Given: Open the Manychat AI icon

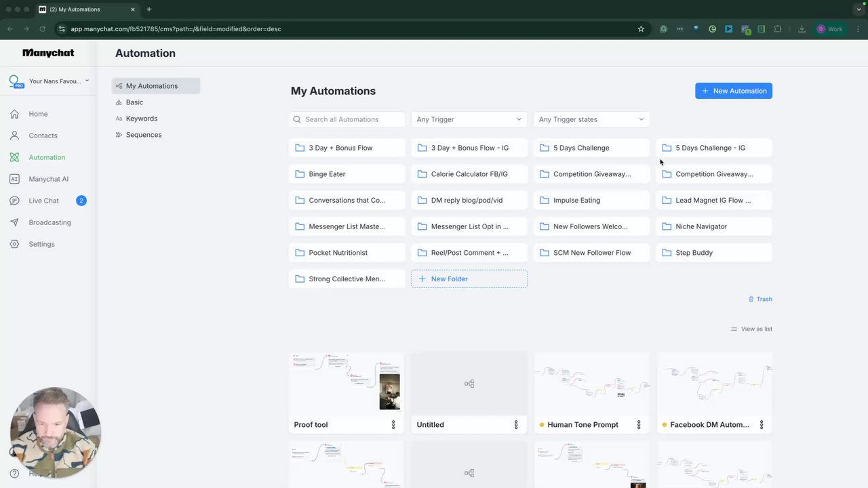Looking at the screenshot, I should point(14,179).
